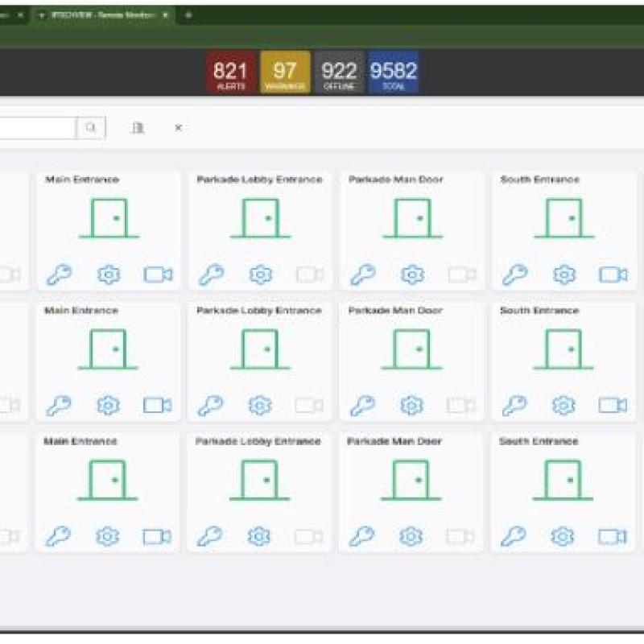
Task: Click top-row Main Entrance key icon
Action: (x=59, y=275)
